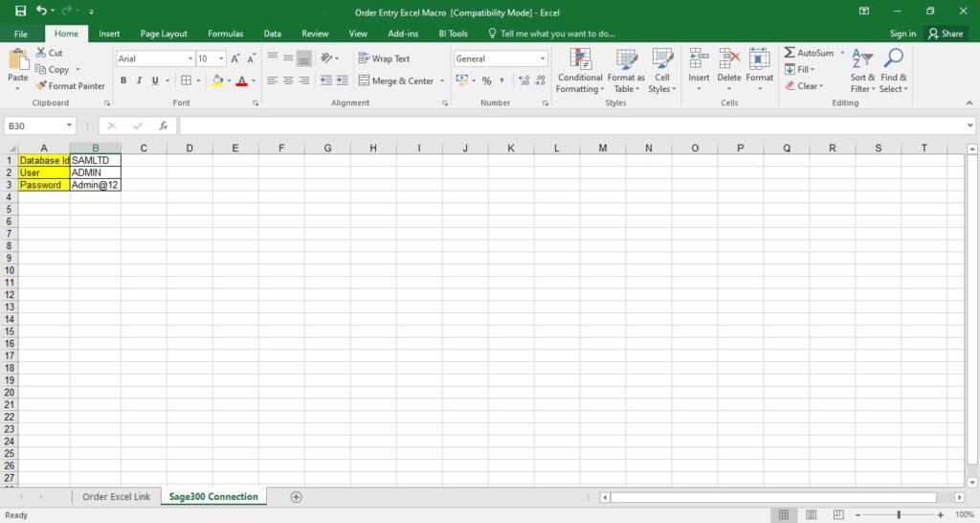The width and height of the screenshot is (980, 523).
Task: Click the Percent Style icon
Action: (x=486, y=81)
